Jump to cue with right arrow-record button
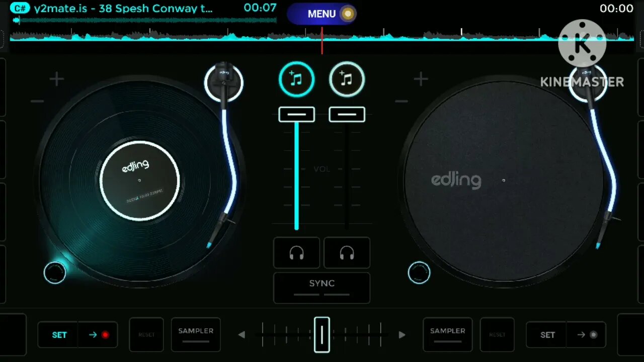 click(586, 335)
